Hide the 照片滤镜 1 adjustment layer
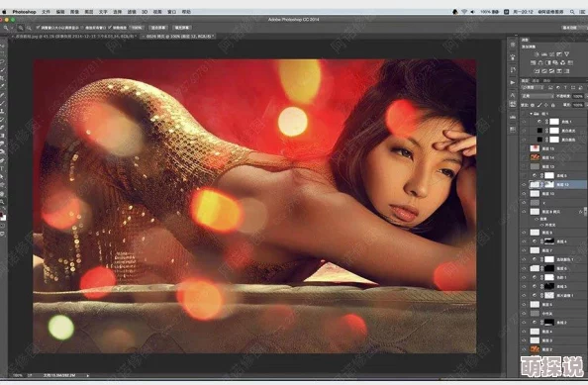 [x=525, y=295]
